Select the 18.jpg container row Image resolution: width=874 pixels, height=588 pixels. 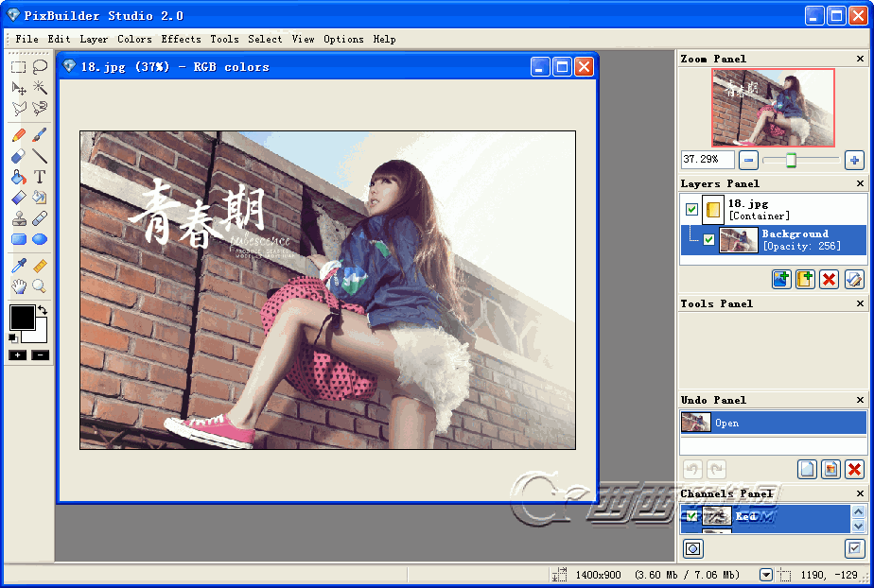click(774, 209)
